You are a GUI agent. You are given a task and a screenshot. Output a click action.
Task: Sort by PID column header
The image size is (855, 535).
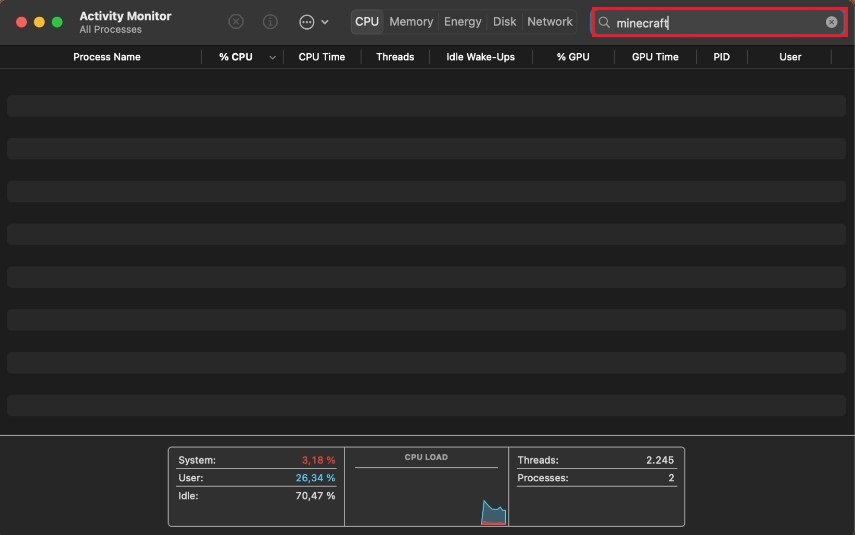[721, 57]
